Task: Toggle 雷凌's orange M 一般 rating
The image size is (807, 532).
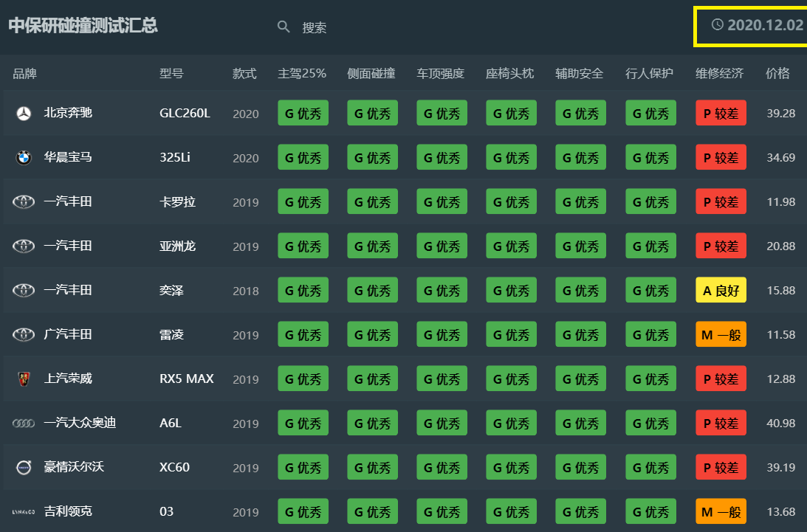Action: (721, 334)
